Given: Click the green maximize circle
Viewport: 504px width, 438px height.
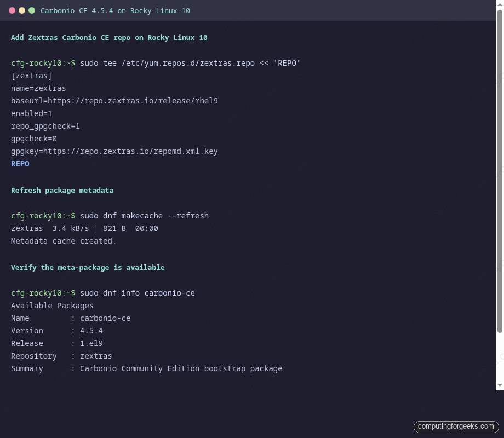Looking at the screenshot, I should click(x=32, y=10).
